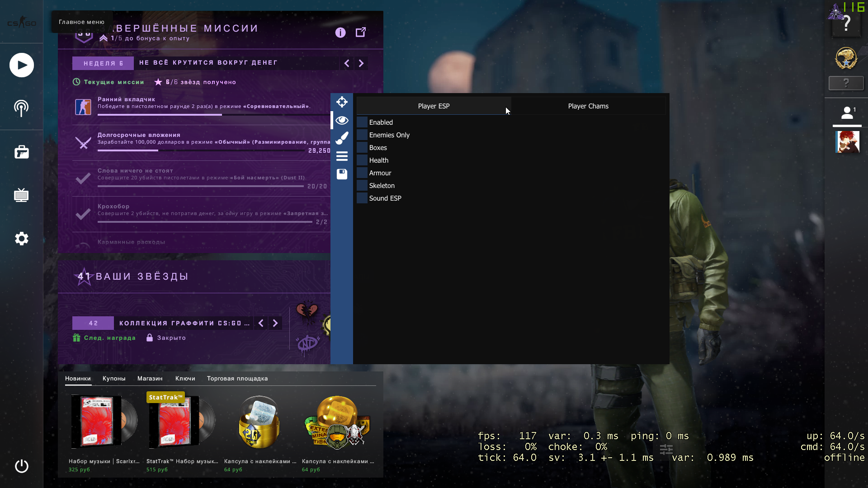The width and height of the screenshot is (868, 488).
Task: Click the play button in the left sidebar
Action: [x=21, y=65]
